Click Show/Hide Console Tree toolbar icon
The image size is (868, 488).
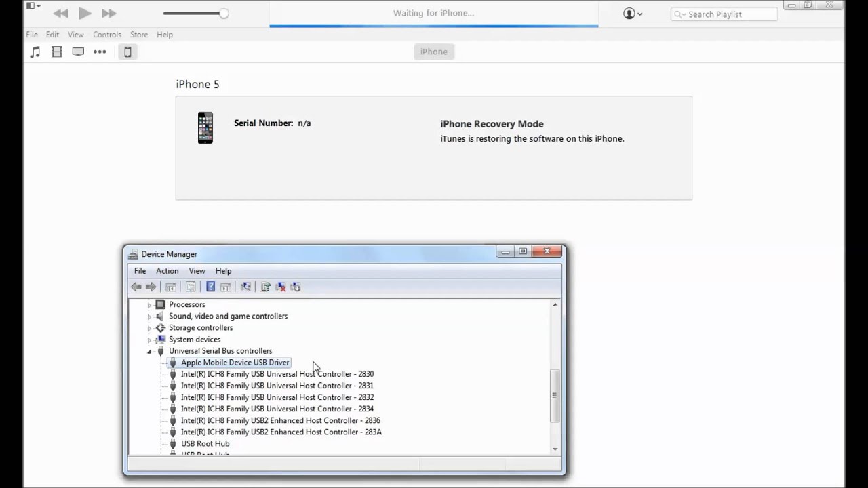pyautogui.click(x=171, y=287)
